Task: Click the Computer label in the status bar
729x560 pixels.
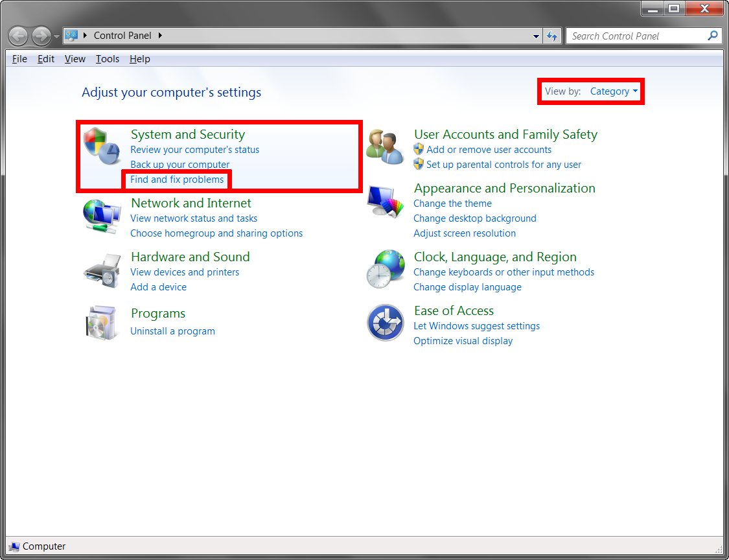Action: pyautogui.click(x=44, y=546)
